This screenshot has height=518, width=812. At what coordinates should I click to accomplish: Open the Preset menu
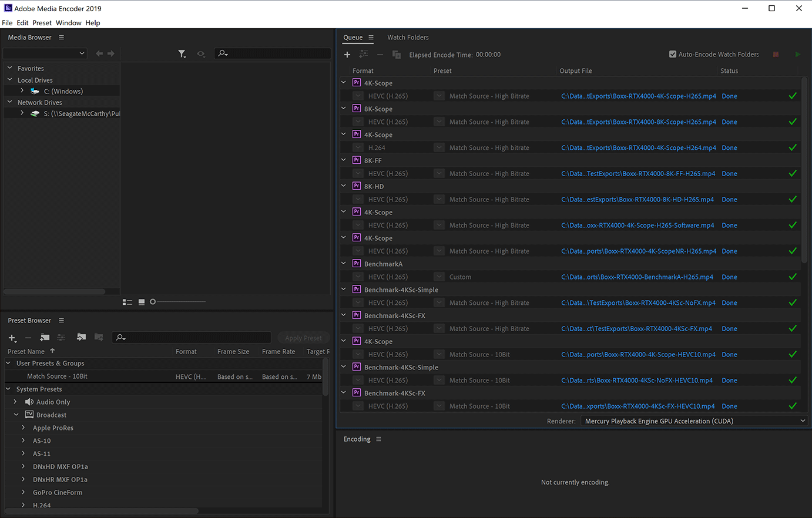[x=42, y=23]
